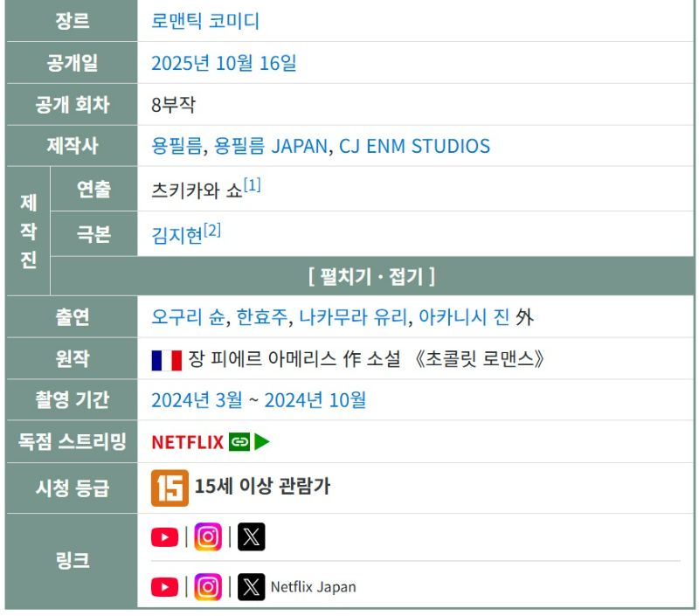The image size is (699, 616).
Task: Open the 오구리 슌 cast link
Action: click(x=189, y=317)
